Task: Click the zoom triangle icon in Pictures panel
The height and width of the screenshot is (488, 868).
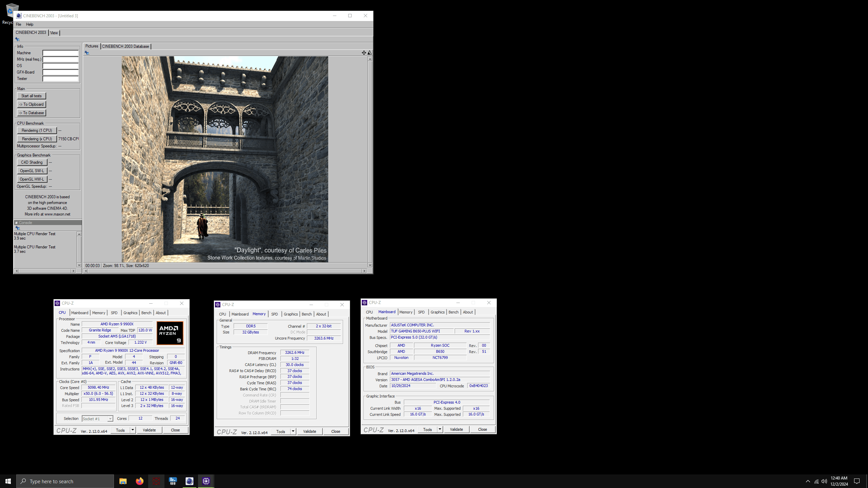Action: [x=370, y=53]
